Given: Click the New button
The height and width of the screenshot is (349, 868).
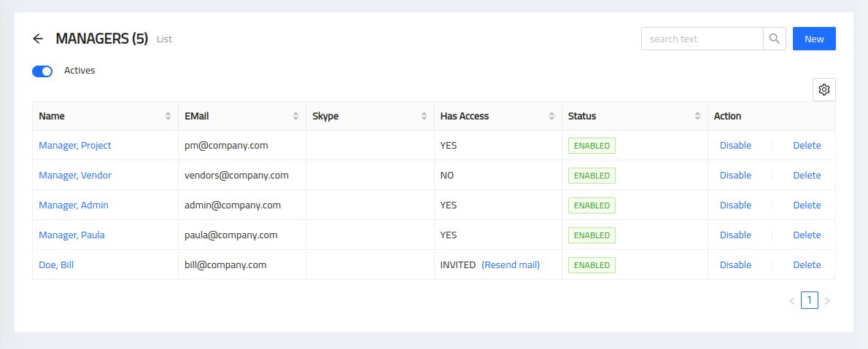Looking at the screenshot, I should pyautogui.click(x=814, y=39).
